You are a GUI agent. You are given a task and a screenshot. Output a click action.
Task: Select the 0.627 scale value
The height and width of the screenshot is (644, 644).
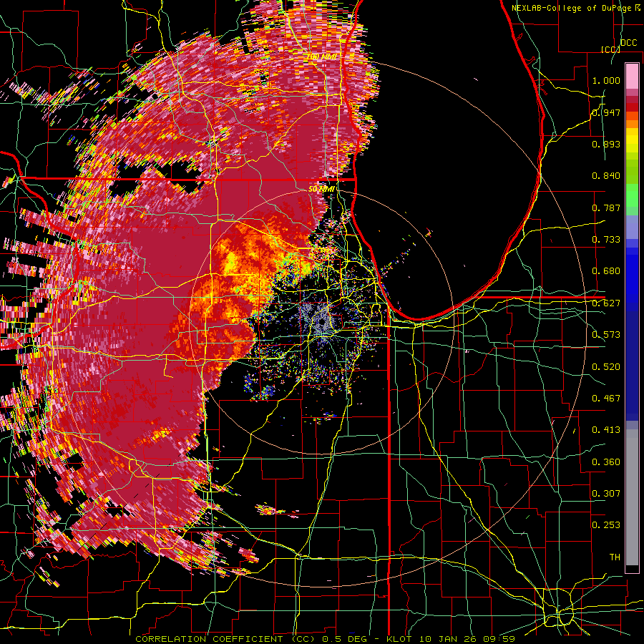tap(606, 303)
